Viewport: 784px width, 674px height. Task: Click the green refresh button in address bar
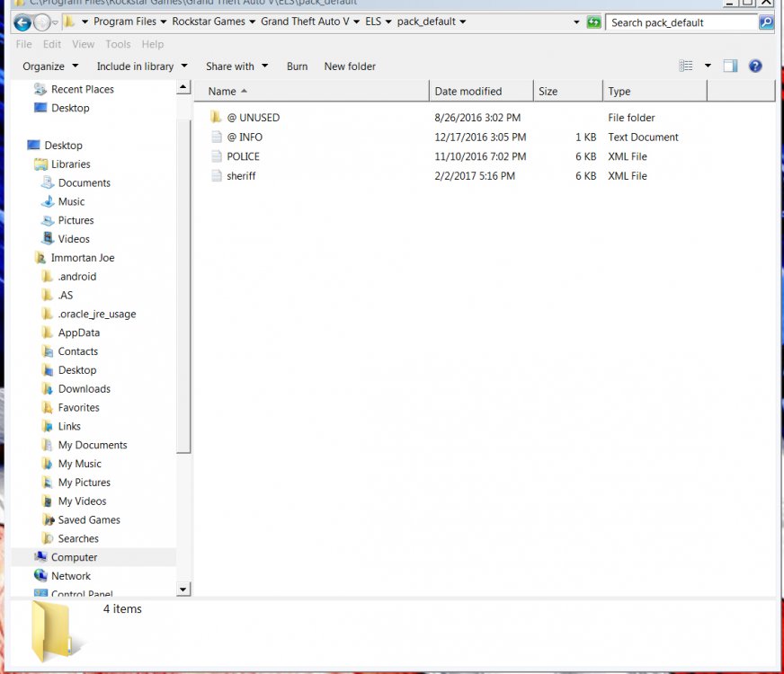click(593, 22)
